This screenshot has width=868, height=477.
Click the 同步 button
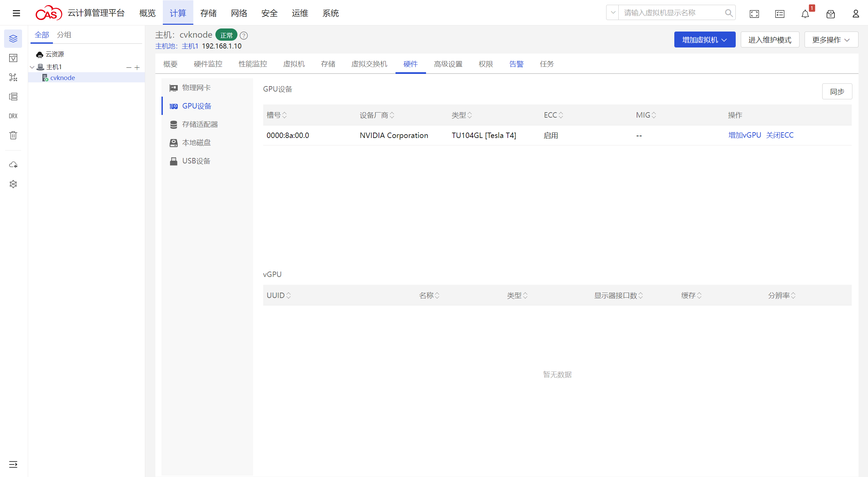pos(837,92)
